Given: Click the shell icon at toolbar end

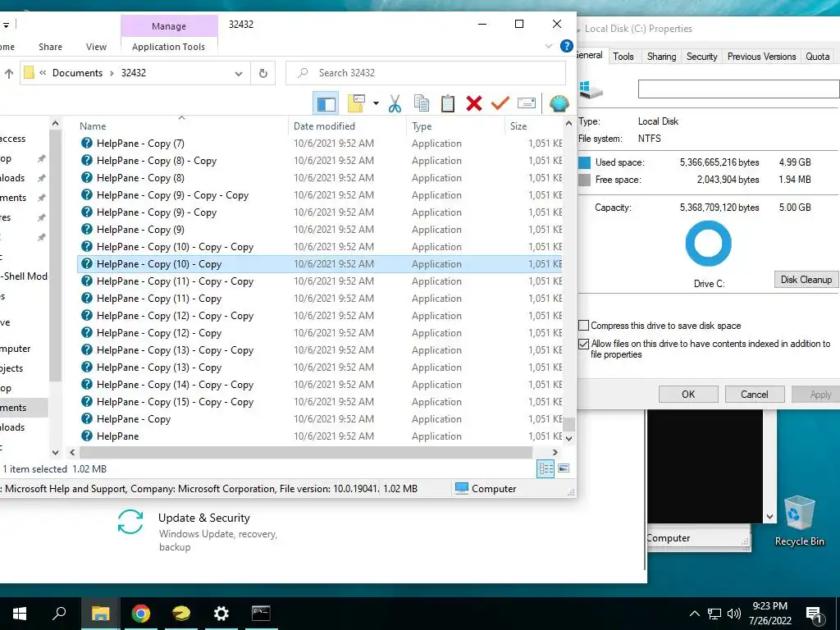Looking at the screenshot, I should pos(559,103).
